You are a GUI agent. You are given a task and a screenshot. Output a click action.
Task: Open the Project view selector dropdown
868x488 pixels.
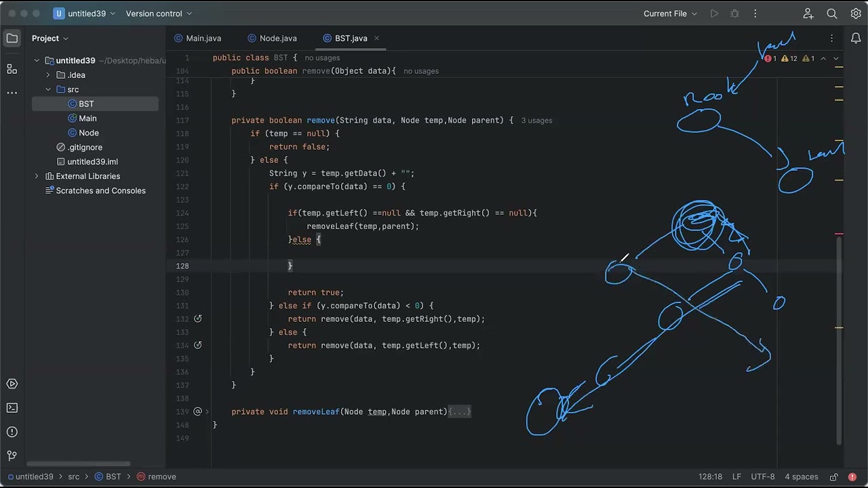[x=50, y=38]
